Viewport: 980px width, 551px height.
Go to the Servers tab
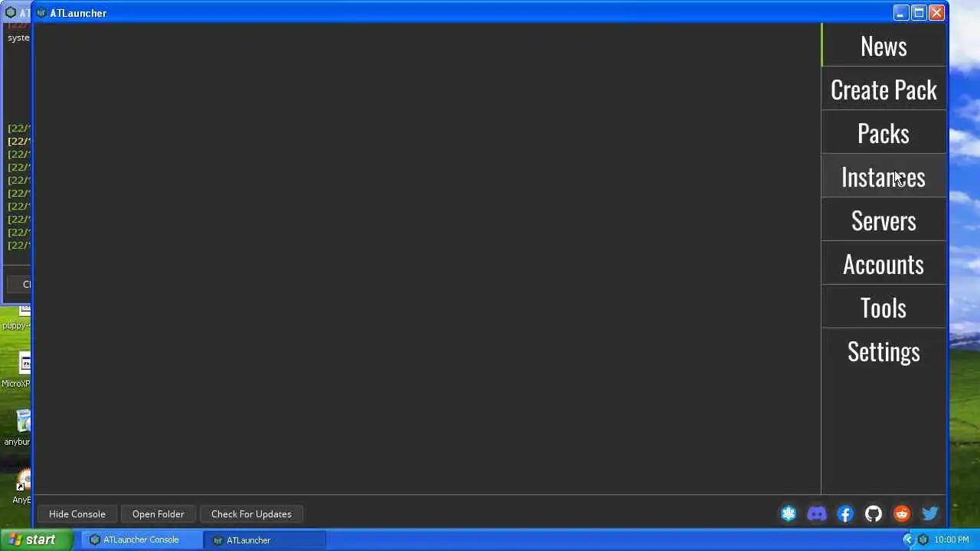[884, 220]
